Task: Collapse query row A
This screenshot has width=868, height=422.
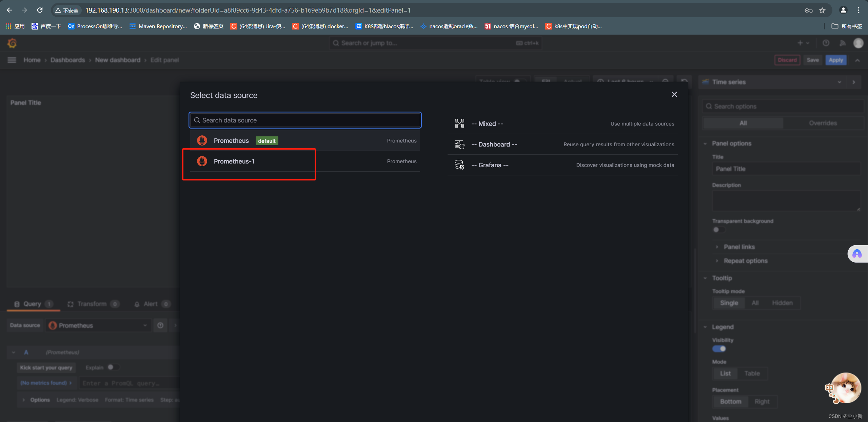Action: tap(14, 352)
